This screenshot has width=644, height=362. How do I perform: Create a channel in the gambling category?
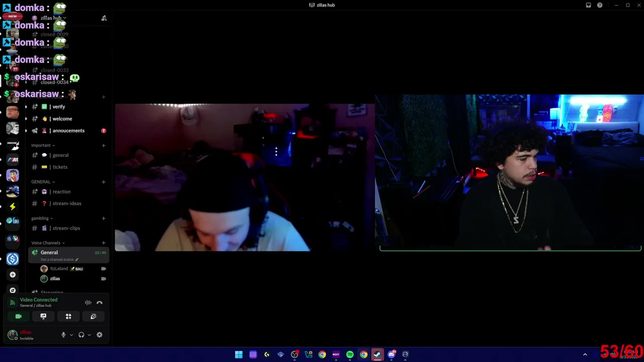tap(104, 219)
